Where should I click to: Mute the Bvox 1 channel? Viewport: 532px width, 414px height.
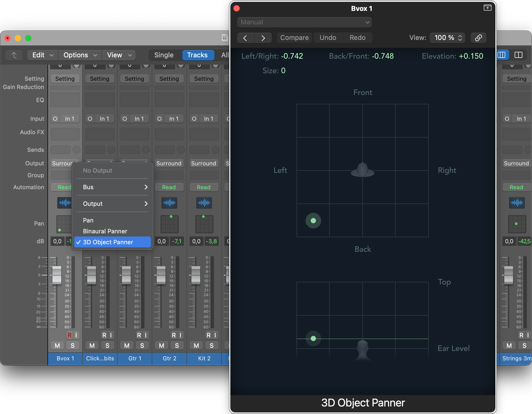click(x=57, y=345)
